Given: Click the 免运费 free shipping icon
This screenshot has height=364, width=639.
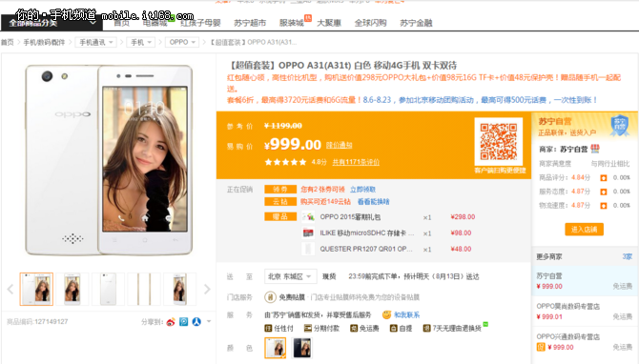Looking at the screenshot, I should tap(354, 328).
